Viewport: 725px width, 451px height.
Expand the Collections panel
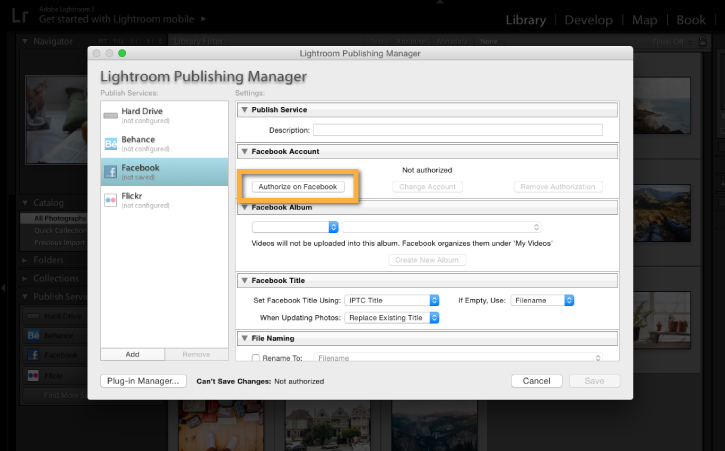point(25,278)
